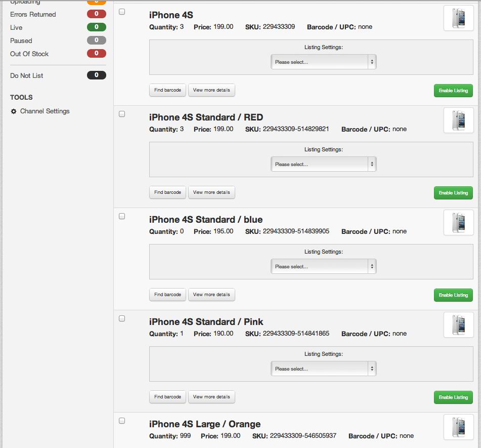The width and height of the screenshot is (481, 448).
Task: Click the Out Of Stock count badge
Action: (96, 54)
